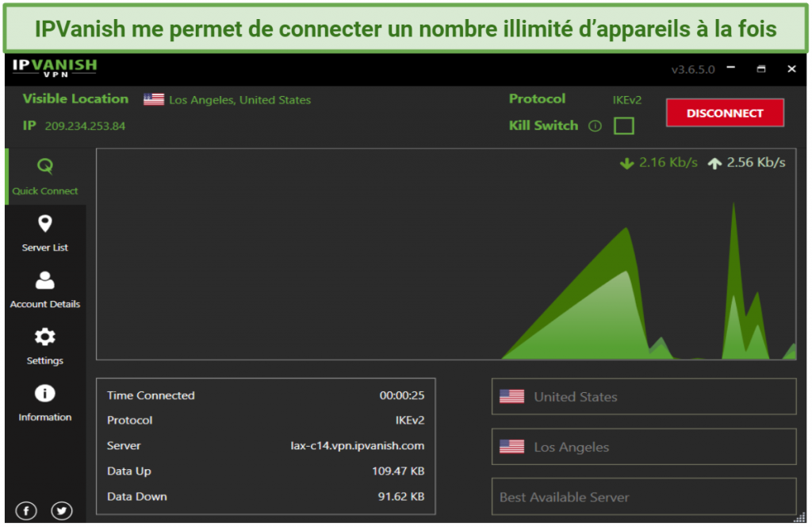This screenshot has width=812, height=527.
Task: Click the Time Connected value 00:00:25
Action: click(402, 395)
